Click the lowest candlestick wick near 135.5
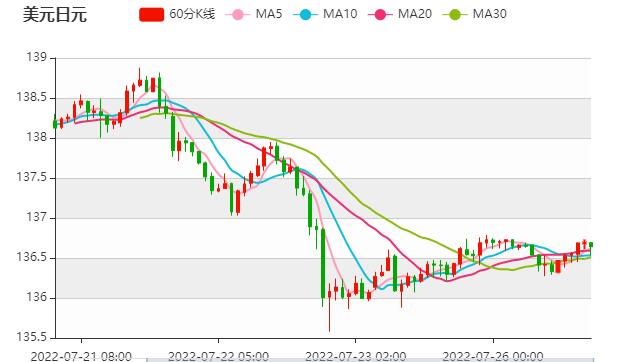The height and width of the screenshot is (362, 642). point(329,311)
